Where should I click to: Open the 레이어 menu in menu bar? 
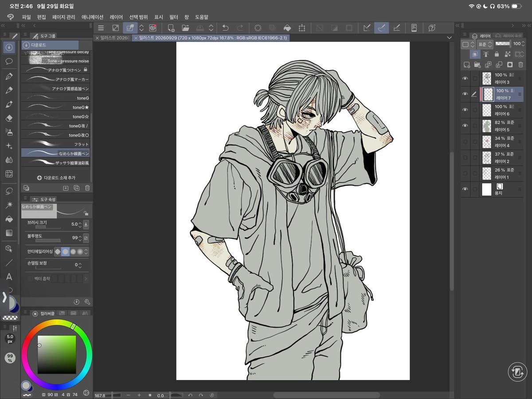click(x=116, y=17)
